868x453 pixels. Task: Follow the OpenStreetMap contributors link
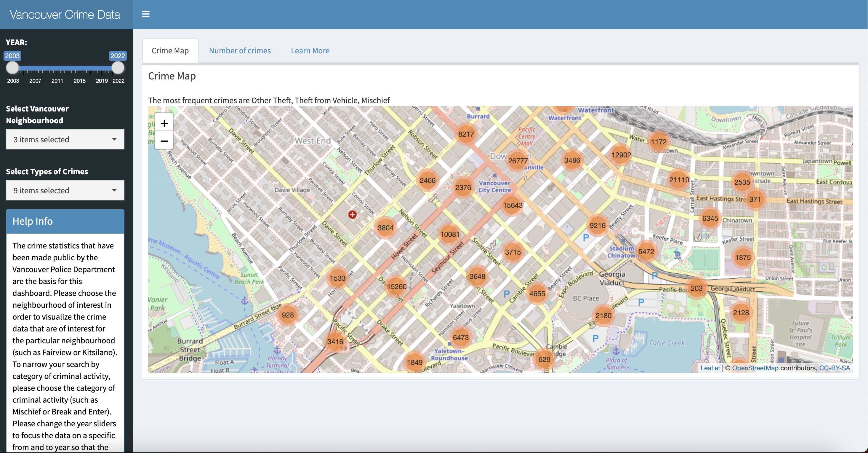pyautogui.click(x=755, y=368)
